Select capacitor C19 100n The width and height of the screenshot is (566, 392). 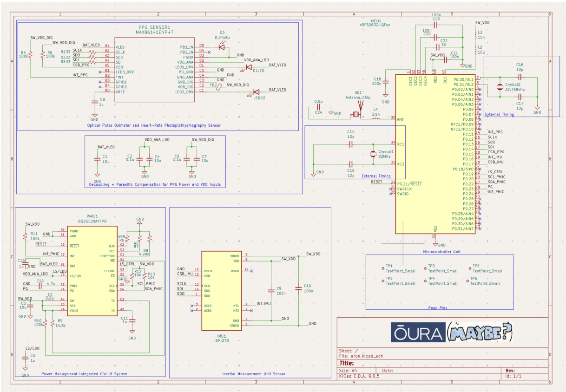click(436, 25)
